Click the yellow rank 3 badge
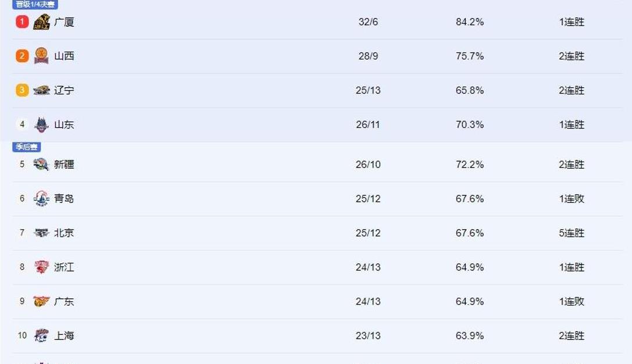This screenshot has height=364, width=632. tap(22, 90)
